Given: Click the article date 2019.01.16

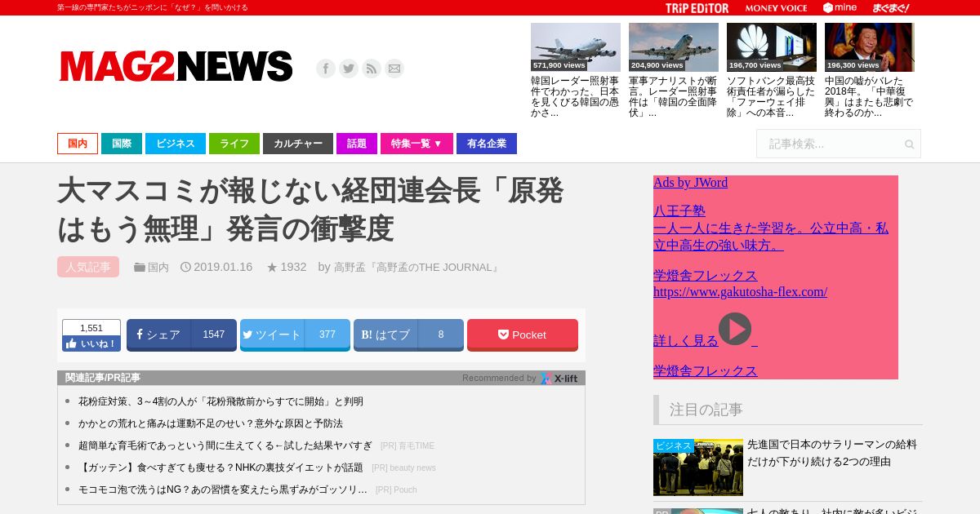Looking at the screenshot, I should pos(223,267).
